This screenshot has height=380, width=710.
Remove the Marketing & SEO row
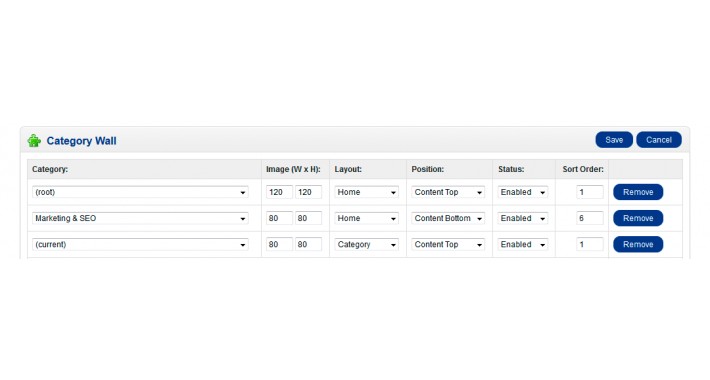tap(638, 218)
